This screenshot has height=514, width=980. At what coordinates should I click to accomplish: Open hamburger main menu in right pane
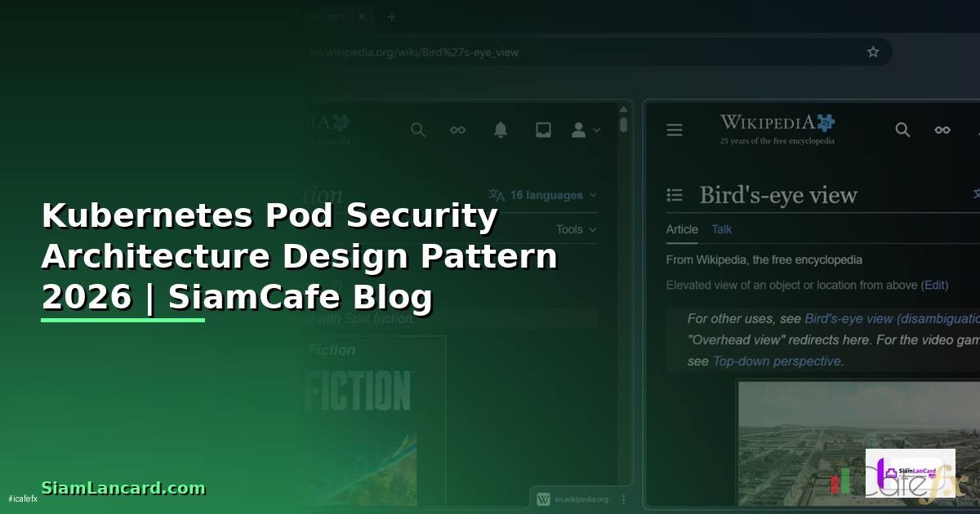[675, 130]
